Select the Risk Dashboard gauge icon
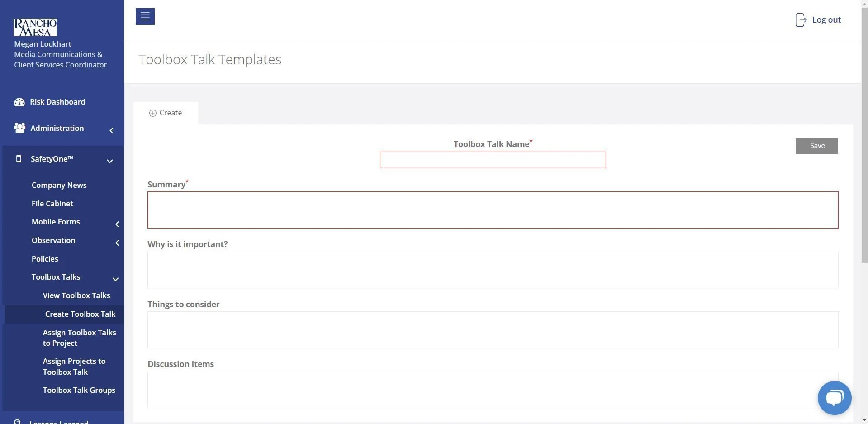 tap(19, 102)
